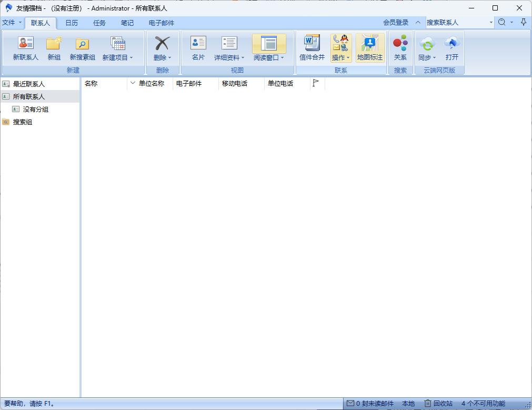Expand the 新建项目 dropdown arrow
The image size is (532, 410).
(x=132, y=58)
